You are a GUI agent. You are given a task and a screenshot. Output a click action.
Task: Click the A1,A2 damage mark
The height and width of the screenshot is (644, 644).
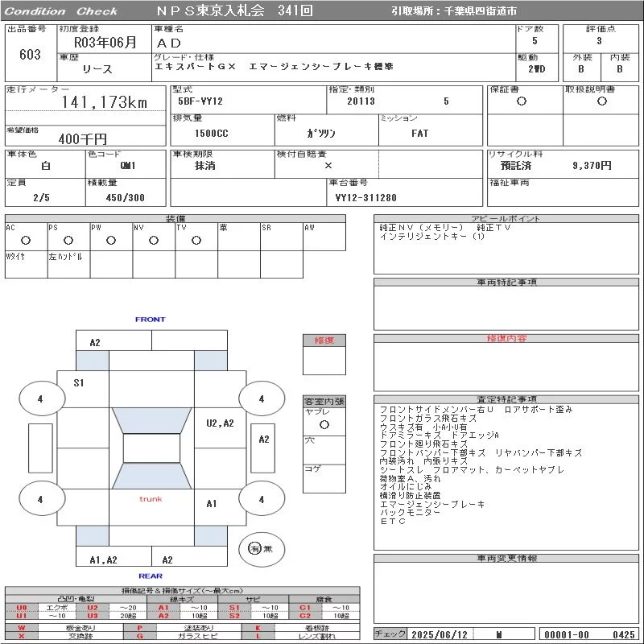click(x=104, y=559)
